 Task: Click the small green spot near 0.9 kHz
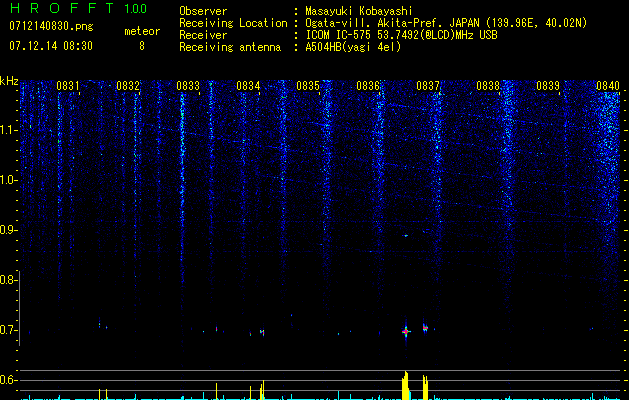click(x=406, y=236)
